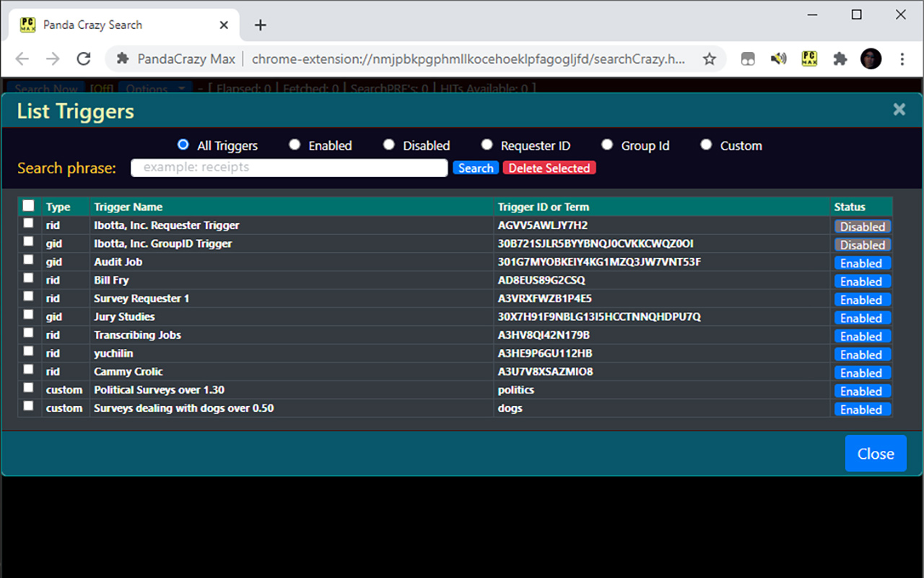Open a new browser tab
The width and height of the screenshot is (924, 578).
(261, 25)
